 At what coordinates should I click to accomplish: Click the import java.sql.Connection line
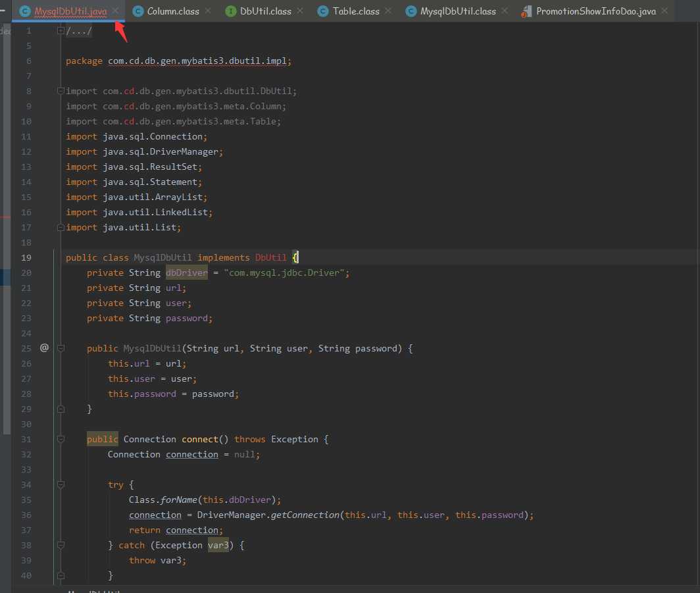(x=137, y=137)
